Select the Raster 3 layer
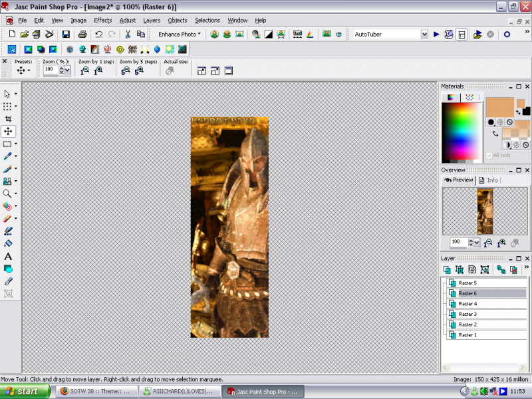This screenshot has width=532, height=399. point(487,314)
